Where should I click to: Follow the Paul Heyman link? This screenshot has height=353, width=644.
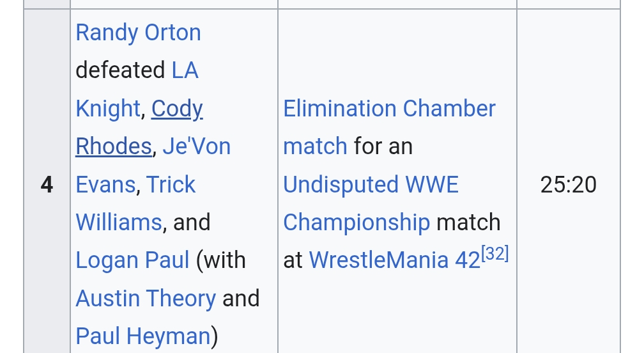point(142,336)
